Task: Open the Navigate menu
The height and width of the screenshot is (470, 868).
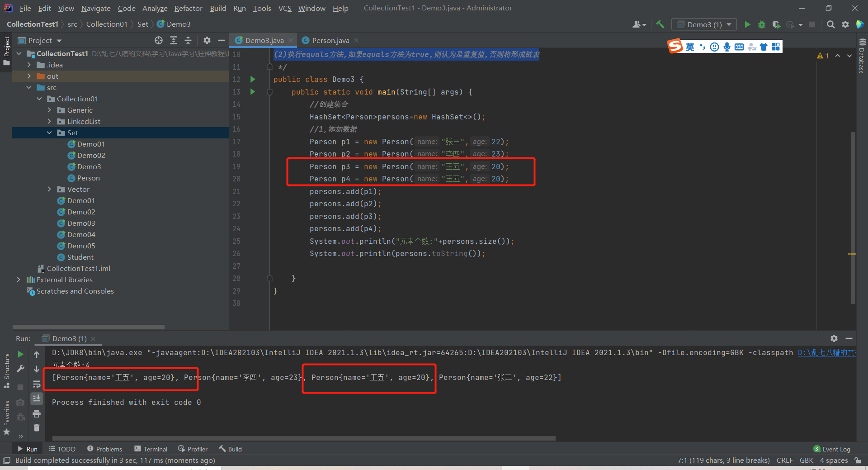Action: point(96,8)
